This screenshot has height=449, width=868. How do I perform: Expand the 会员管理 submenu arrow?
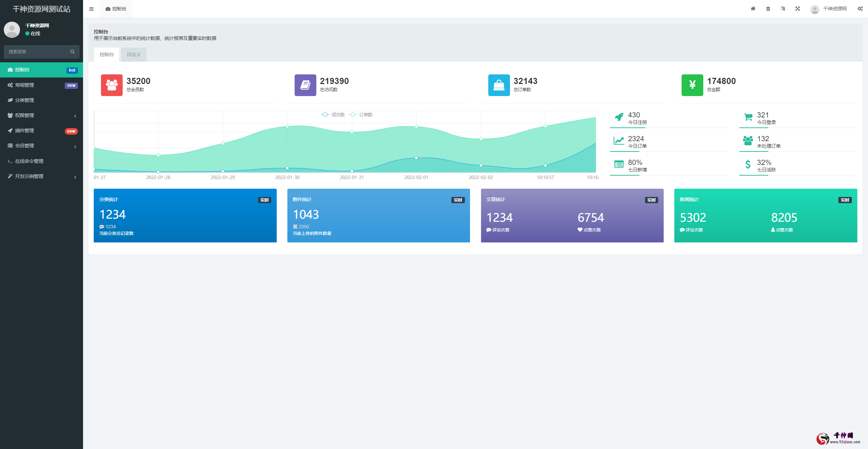click(x=75, y=147)
